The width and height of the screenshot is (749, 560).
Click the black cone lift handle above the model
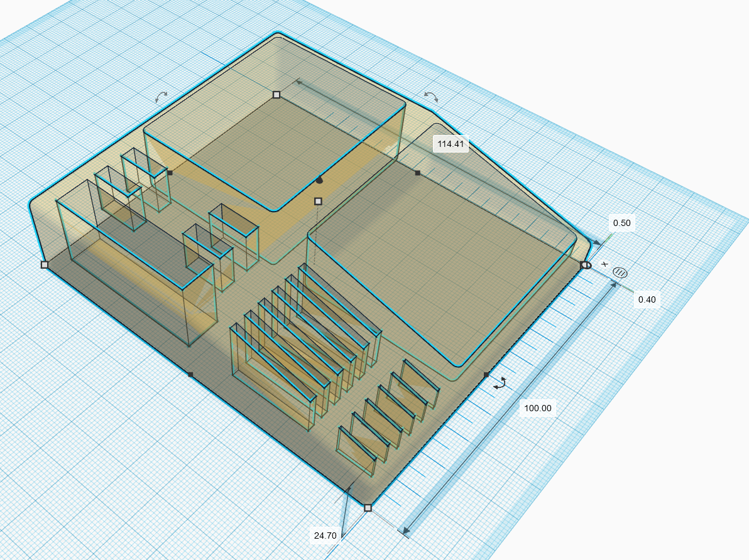[x=319, y=180]
